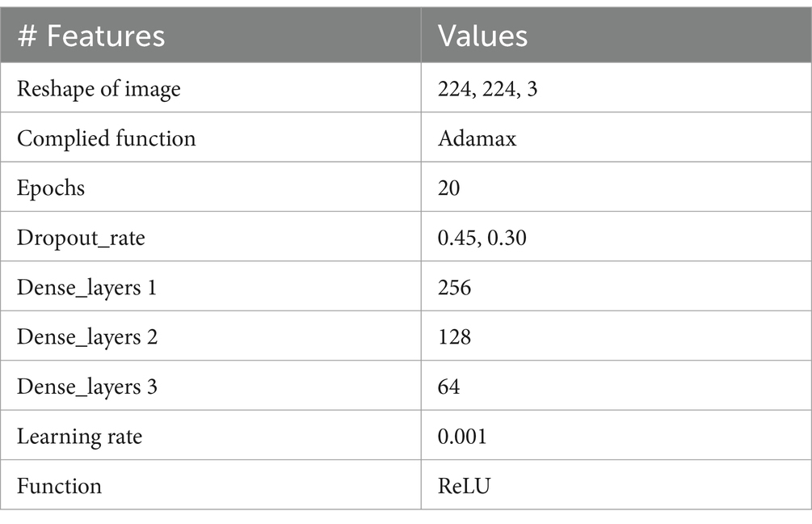Click the 'Learning rate' label
This screenshot has width=812, height=524.
(x=80, y=437)
